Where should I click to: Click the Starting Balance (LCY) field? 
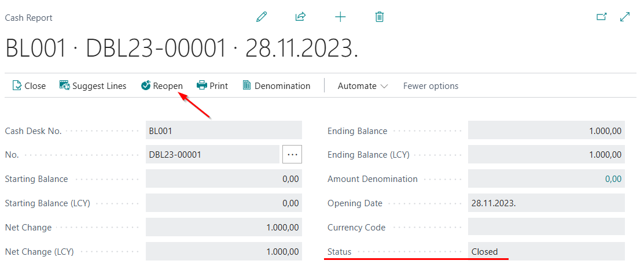pyautogui.click(x=224, y=203)
